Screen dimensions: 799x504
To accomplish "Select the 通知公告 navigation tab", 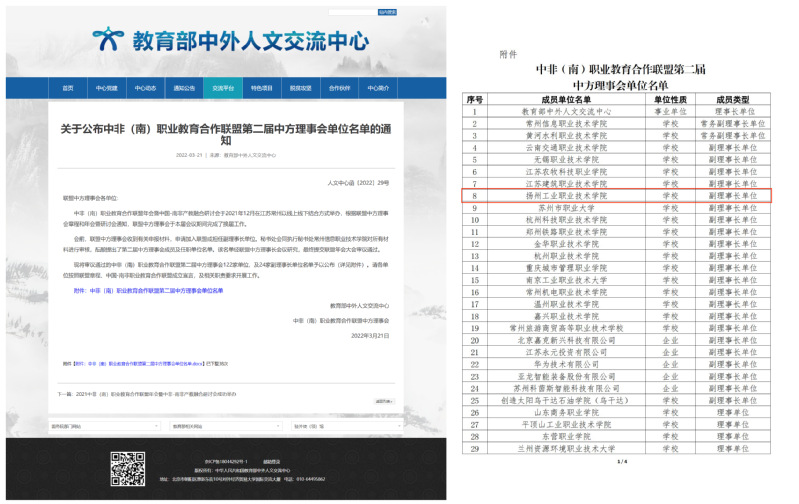I will pyautogui.click(x=183, y=88).
